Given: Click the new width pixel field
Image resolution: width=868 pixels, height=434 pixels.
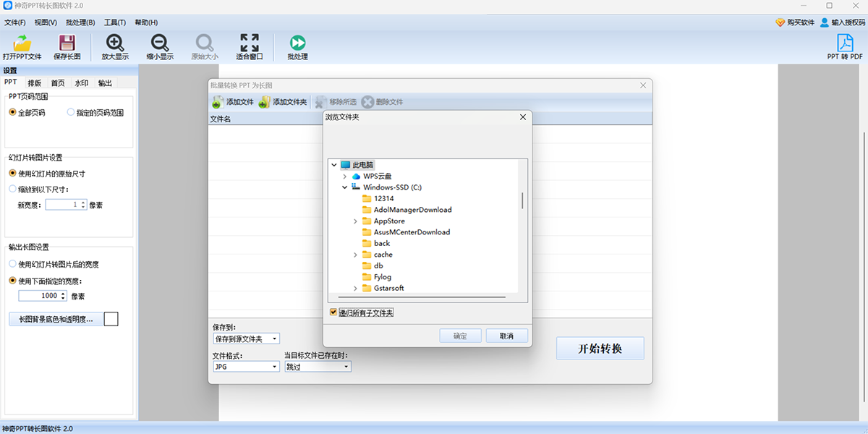Looking at the screenshot, I should pyautogui.click(x=67, y=205).
